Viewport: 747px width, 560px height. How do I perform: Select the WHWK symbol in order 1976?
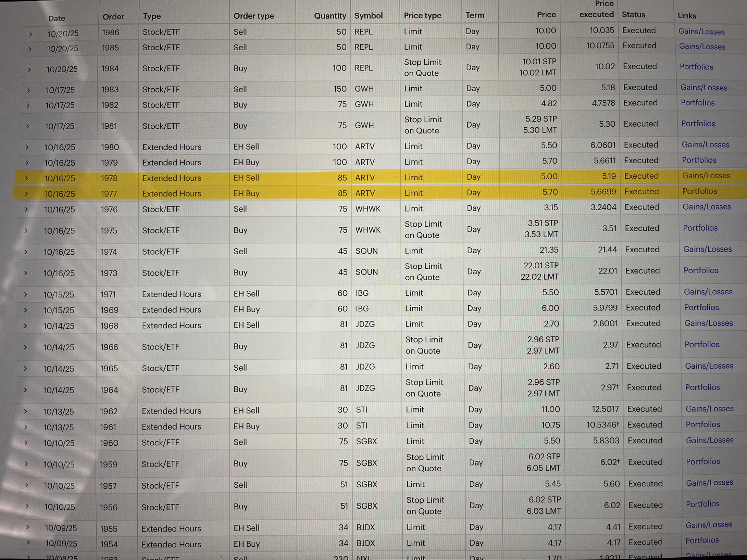coord(368,209)
